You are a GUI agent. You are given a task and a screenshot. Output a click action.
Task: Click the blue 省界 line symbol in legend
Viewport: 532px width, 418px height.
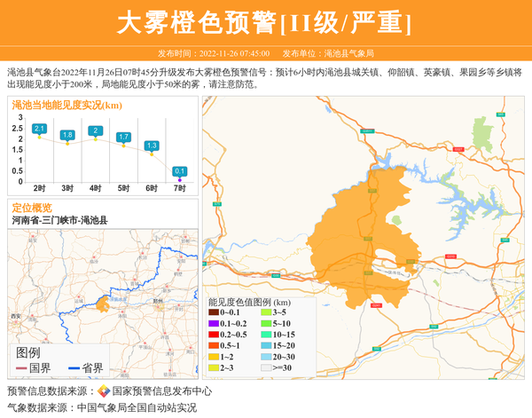tap(74, 368)
